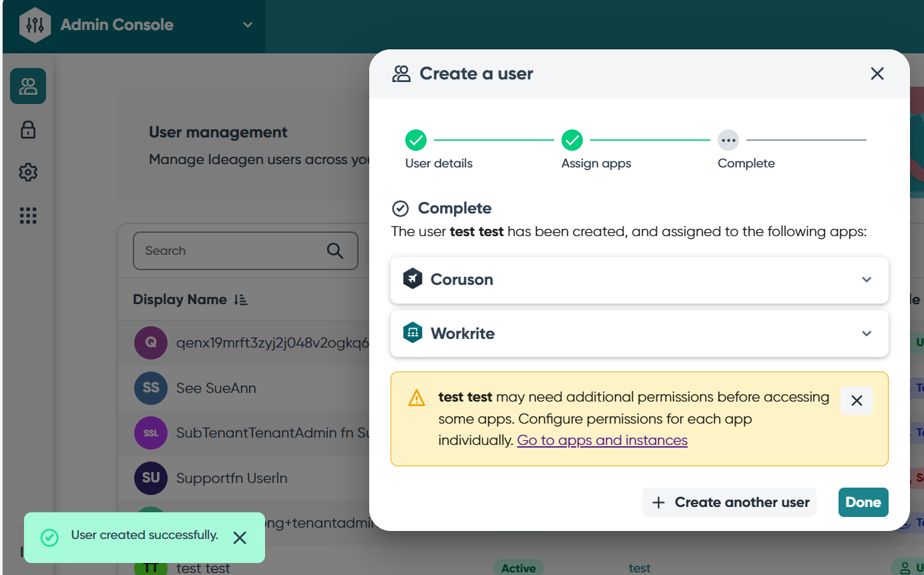Dismiss the User created successfully toast

240,538
